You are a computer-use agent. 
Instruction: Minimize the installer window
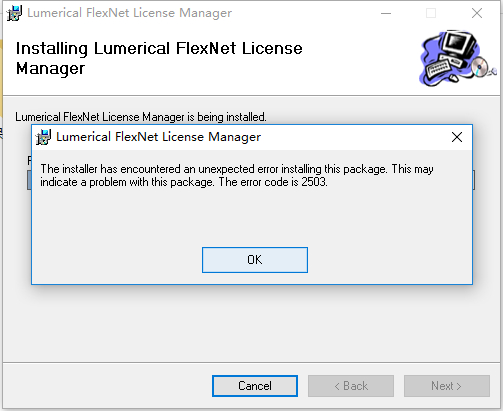[x=386, y=13]
